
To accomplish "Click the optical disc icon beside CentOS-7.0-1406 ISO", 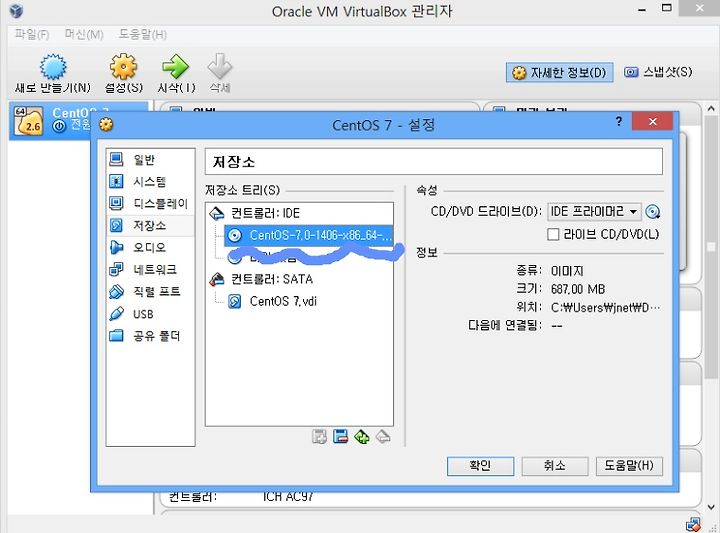I will [235, 236].
